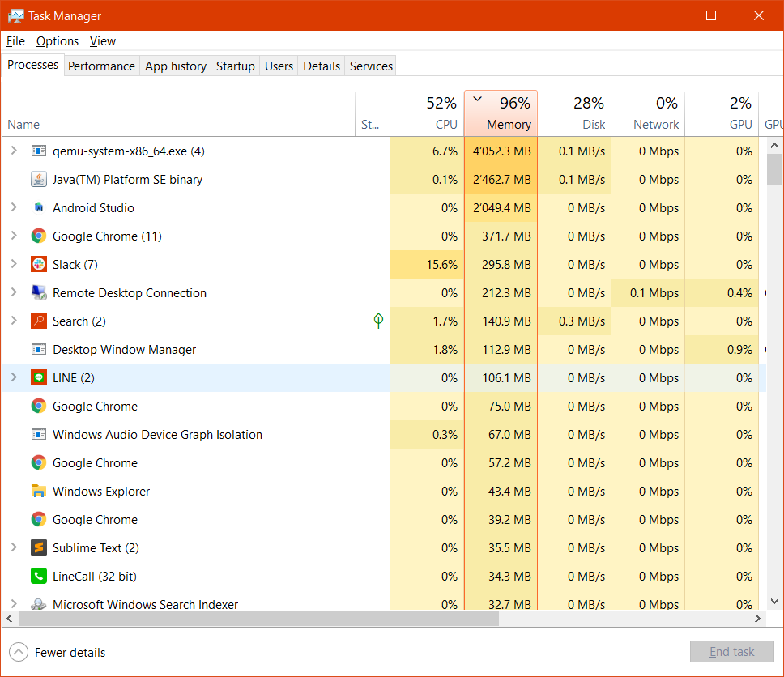This screenshot has width=784, height=677.
Task: Expand the qemu-system-x86_64.exe process group
Action: click(14, 151)
